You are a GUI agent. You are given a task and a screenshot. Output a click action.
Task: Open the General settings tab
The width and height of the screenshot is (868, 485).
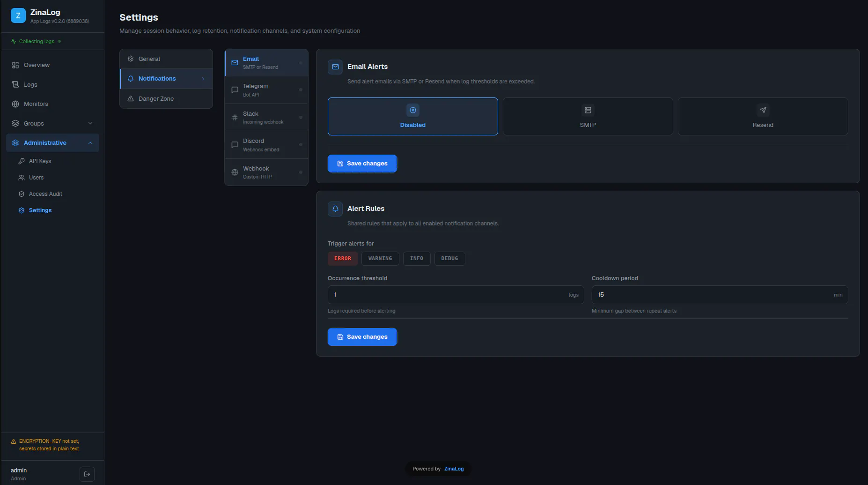click(x=166, y=59)
